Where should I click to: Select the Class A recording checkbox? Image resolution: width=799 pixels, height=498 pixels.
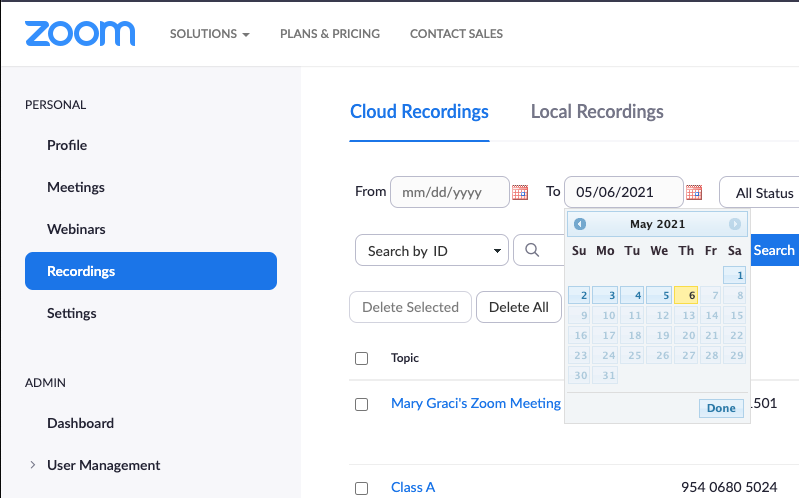pos(362,488)
